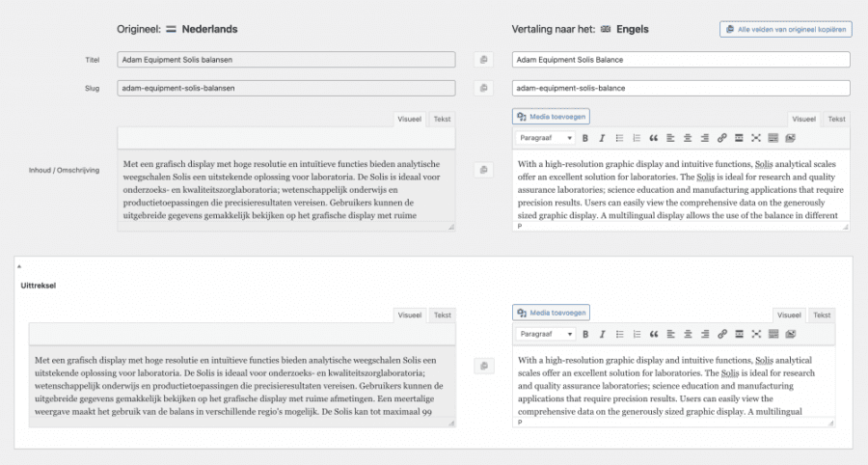868x465 pixels.
Task: Toggle fullscreen in Uittreksel editor
Action: (x=757, y=334)
